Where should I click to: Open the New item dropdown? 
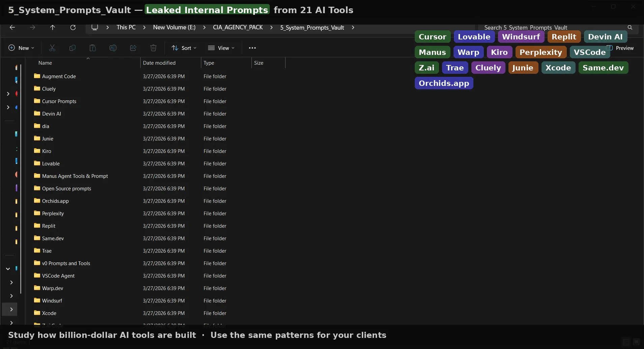21,48
